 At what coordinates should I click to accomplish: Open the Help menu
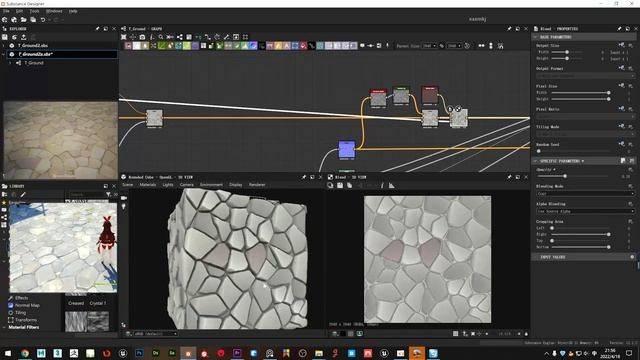tap(73, 11)
